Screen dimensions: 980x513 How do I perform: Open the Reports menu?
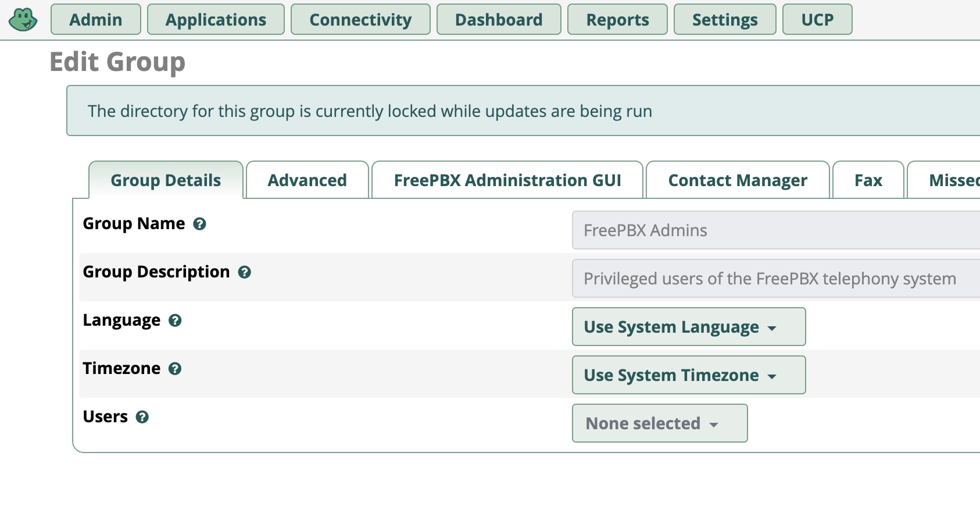(617, 20)
